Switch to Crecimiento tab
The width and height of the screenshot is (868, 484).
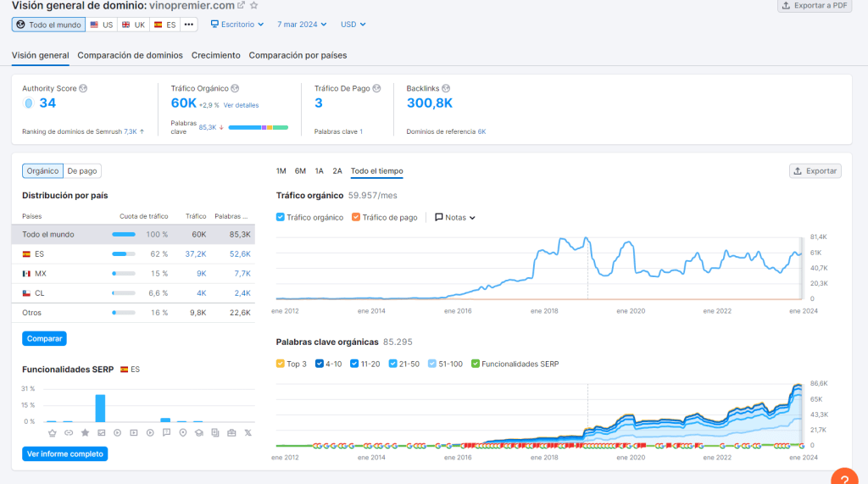click(216, 55)
